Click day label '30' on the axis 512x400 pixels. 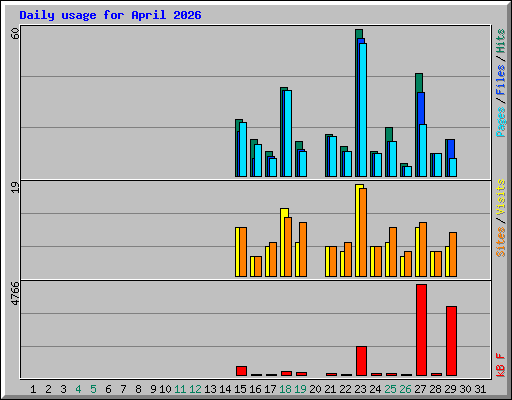pos(466,389)
